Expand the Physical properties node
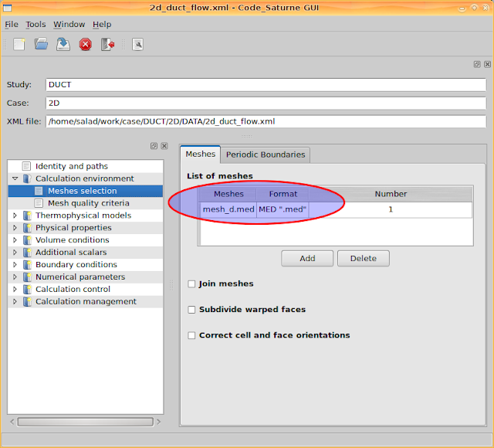 pos(15,228)
